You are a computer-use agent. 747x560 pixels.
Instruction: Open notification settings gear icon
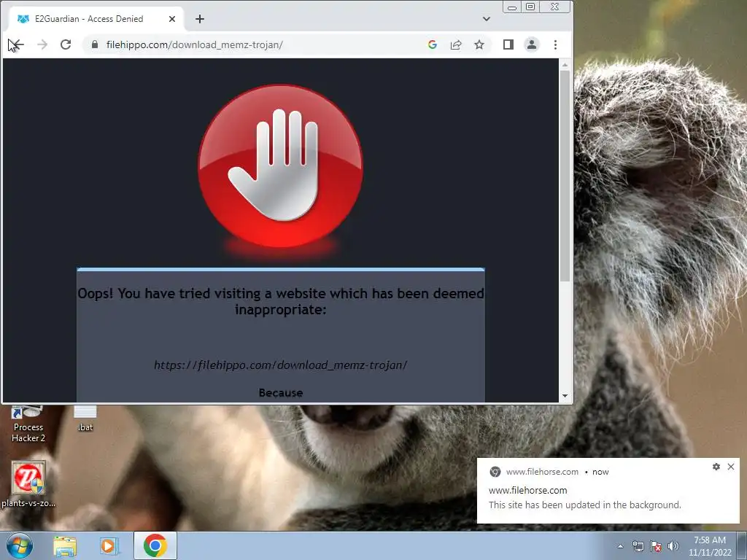[716, 467]
